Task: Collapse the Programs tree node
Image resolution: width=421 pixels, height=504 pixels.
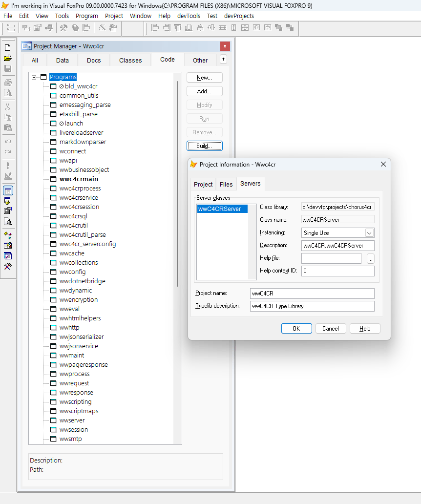Action: click(34, 77)
